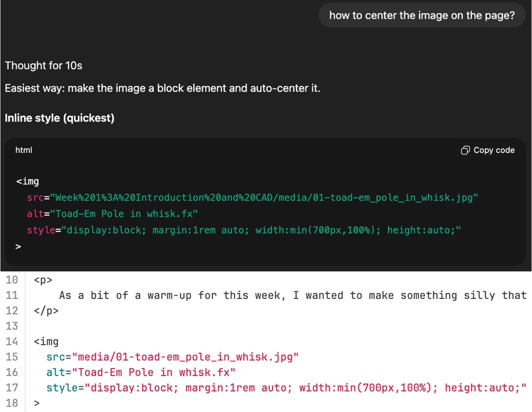Click the src attribute line in chat code block
This screenshot has width=532, height=412.
click(x=252, y=198)
